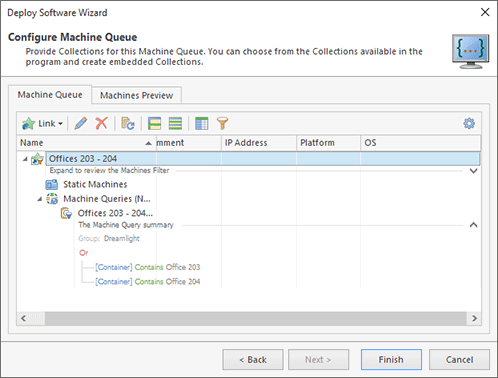Select the Offices 203 - 204... query item
The height and width of the screenshot is (378, 498).
[x=115, y=213]
